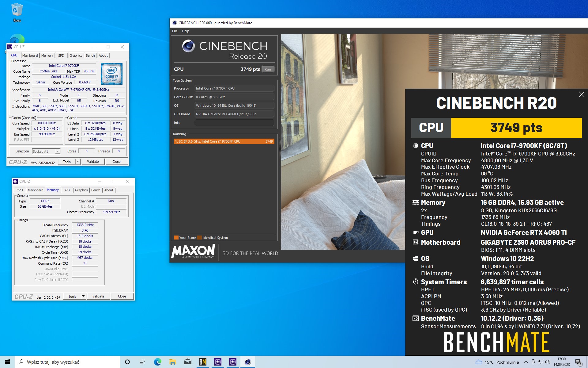Open the Recycle Bin (Kosz) desktop icon
The height and width of the screenshot is (368, 588).
pyautogui.click(x=17, y=12)
